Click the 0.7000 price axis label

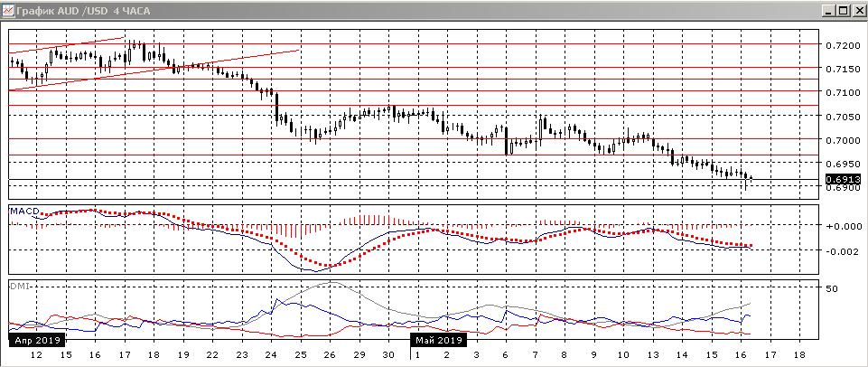843,141
